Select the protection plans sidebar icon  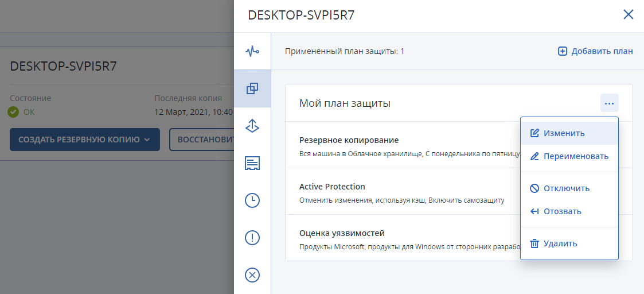click(x=252, y=88)
